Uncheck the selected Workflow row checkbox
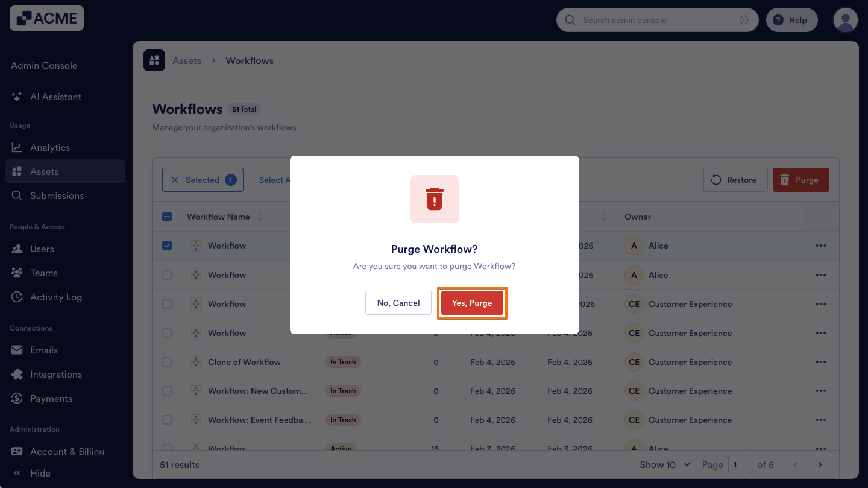Image resolution: width=868 pixels, height=488 pixels. [167, 246]
